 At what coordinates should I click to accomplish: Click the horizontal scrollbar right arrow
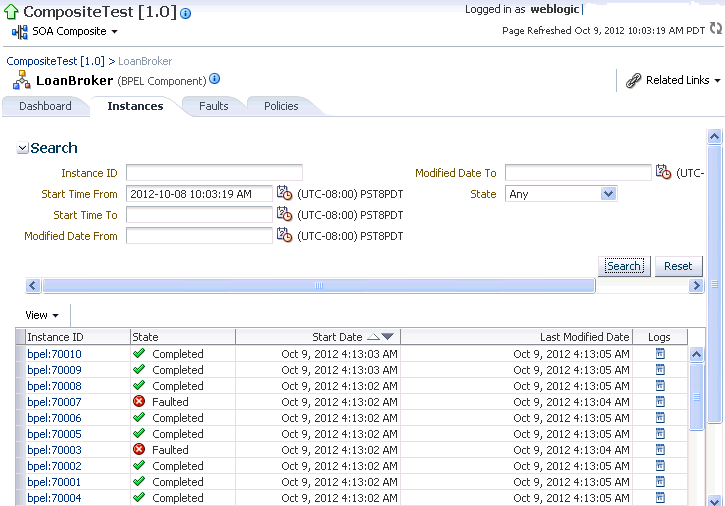pos(696,285)
